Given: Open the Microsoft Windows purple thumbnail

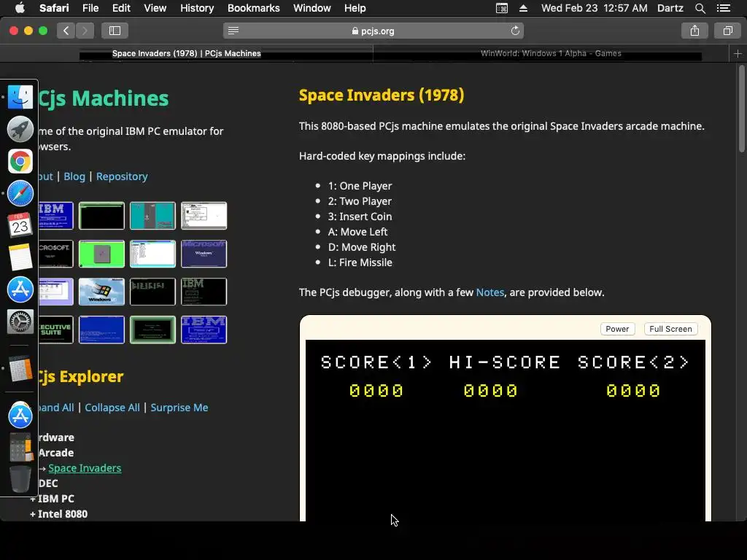Looking at the screenshot, I should [204, 254].
